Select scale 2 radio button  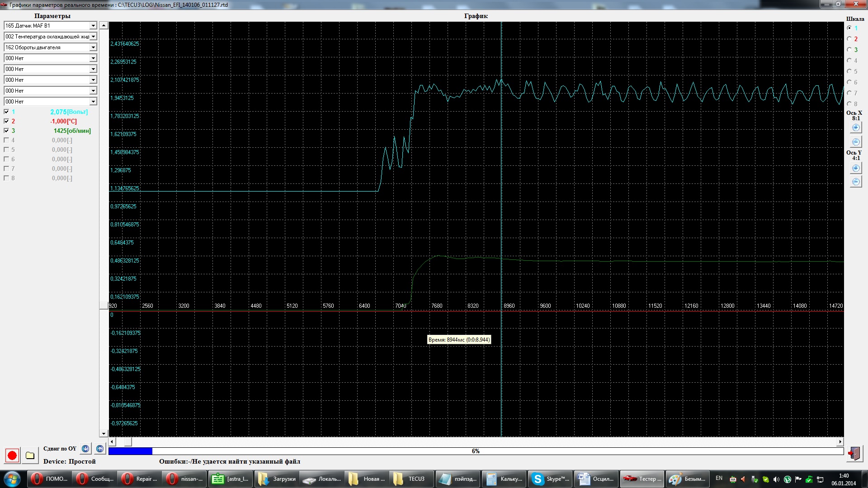[849, 38]
